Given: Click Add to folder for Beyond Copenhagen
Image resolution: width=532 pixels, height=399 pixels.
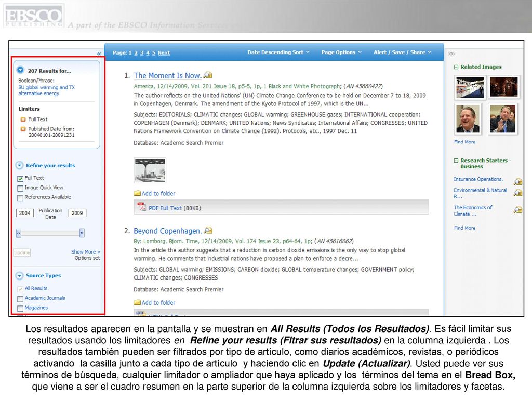Looking at the screenshot, I should [x=158, y=303].
